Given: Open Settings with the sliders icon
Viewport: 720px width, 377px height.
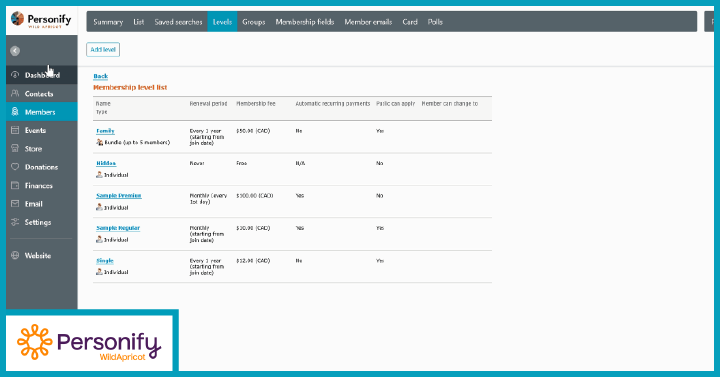Looking at the screenshot, I should (x=15, y=222).
